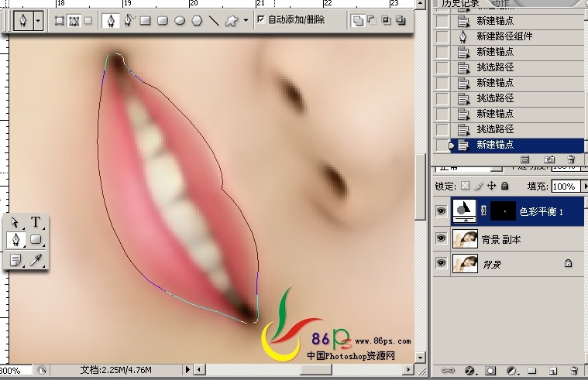Delete the current history state
The height and width of the screenshot is (380, 588).
click(x=571, y=159)
